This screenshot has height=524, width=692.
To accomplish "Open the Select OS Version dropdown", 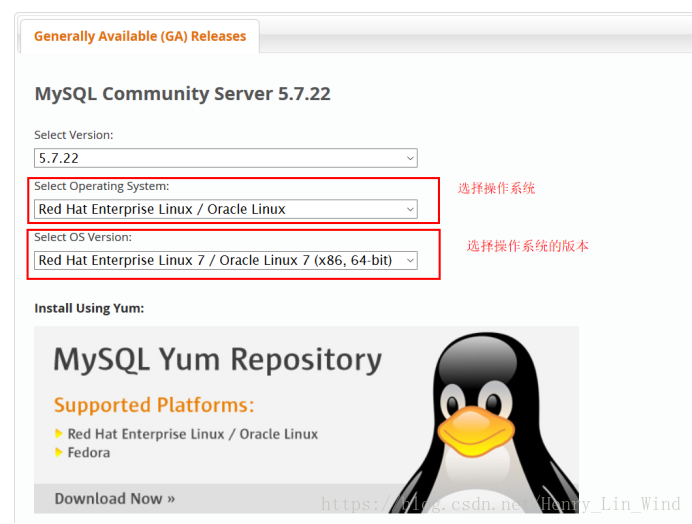I will pyautogui.click(x=226, y=260).
